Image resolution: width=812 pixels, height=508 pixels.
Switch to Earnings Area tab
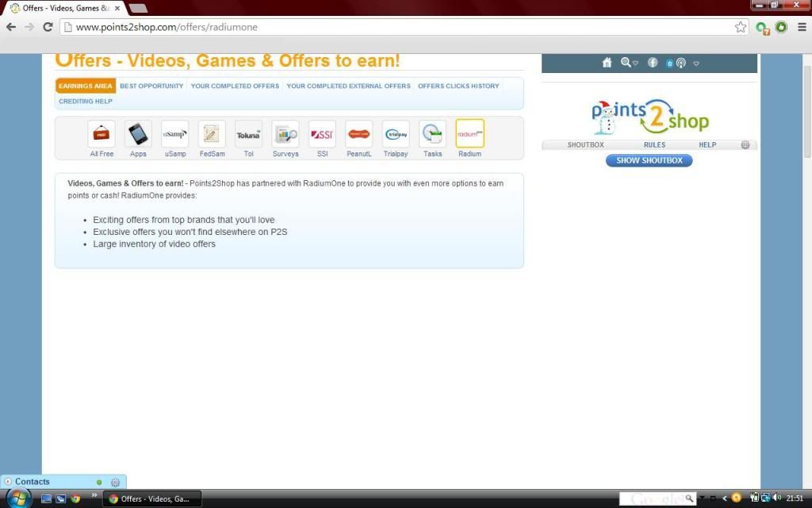(86, 86)
